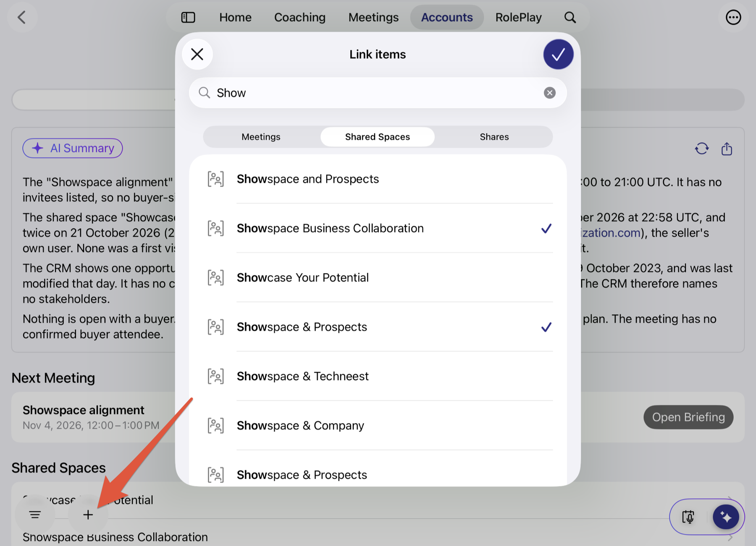Screen dimensions: 756x546
Task: Clear the Show search text
Action: pos(549,93)
